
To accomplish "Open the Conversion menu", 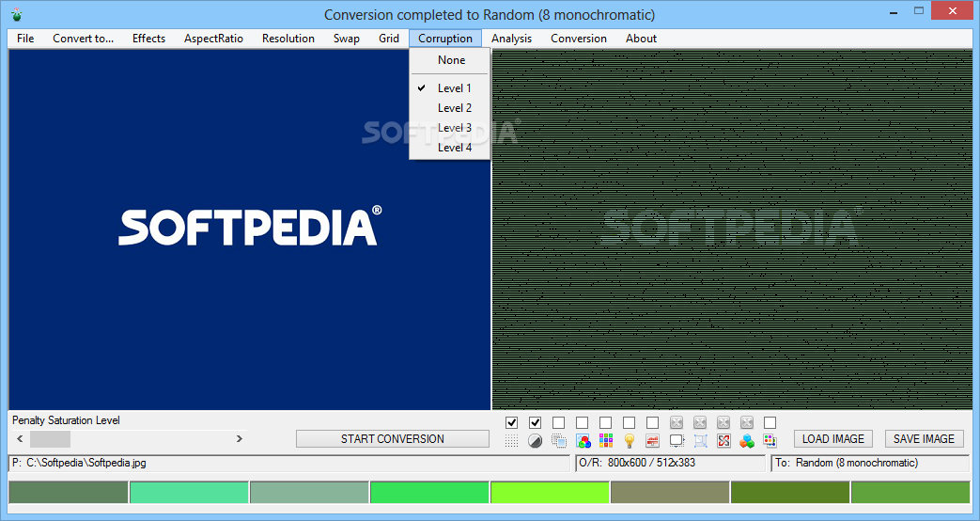I will click(x=579, y=39).
